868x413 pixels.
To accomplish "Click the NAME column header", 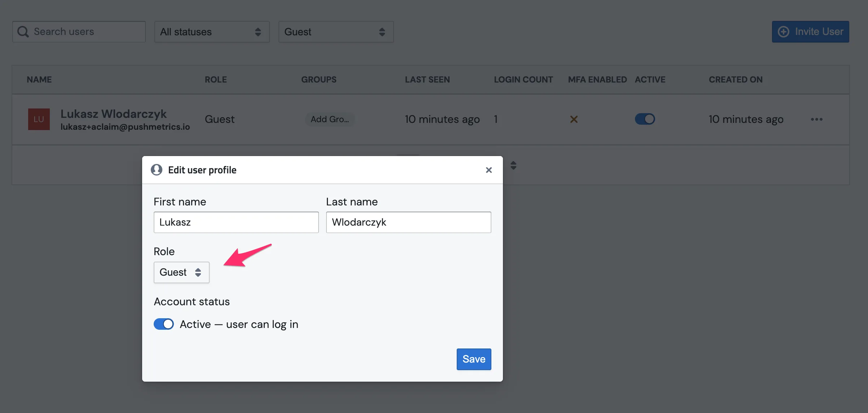I will tap(39, 80).
